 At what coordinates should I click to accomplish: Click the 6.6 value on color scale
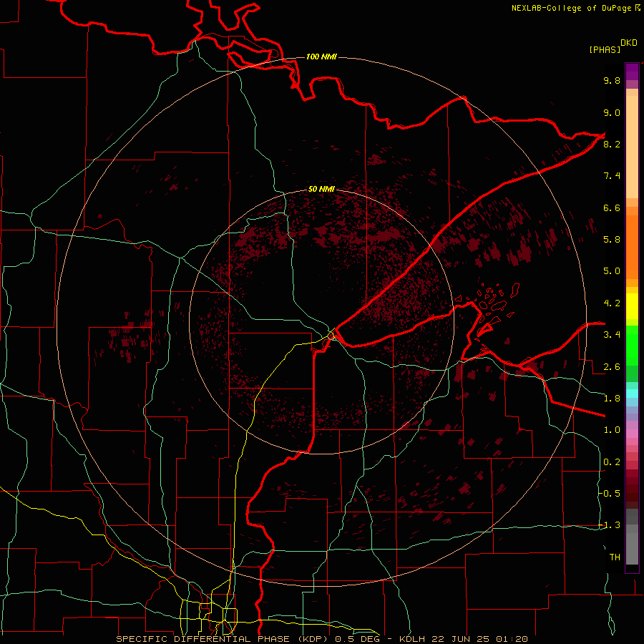point(612,208)
